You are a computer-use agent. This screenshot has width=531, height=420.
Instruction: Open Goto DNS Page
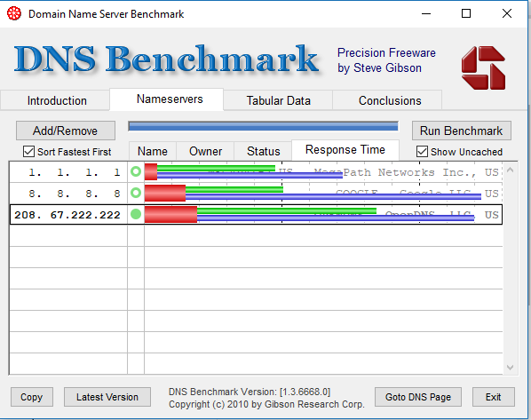pyautogui.click(x=418, y=397)
